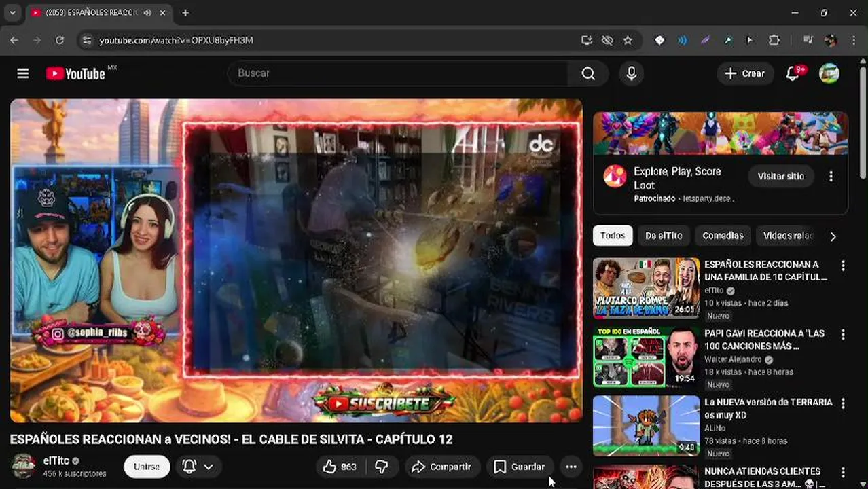The height and width of the screenshot is (489, 868).
Task: Open the sponsored ad options menu
Action: (x=831, y=177)
